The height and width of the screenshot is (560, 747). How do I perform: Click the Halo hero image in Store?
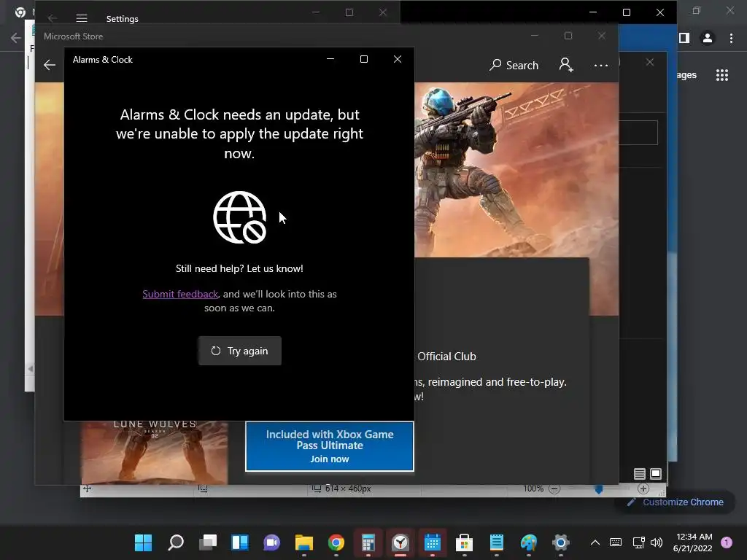516,169
